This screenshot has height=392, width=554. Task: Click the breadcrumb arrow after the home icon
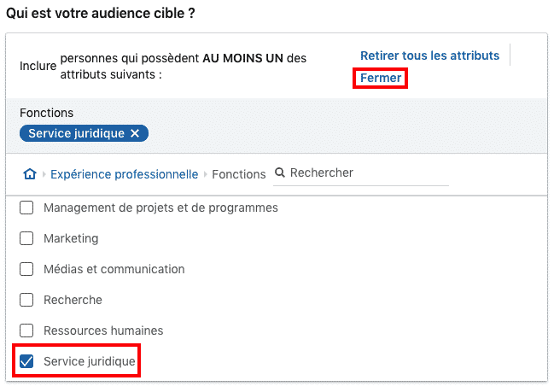pos(43,174)
